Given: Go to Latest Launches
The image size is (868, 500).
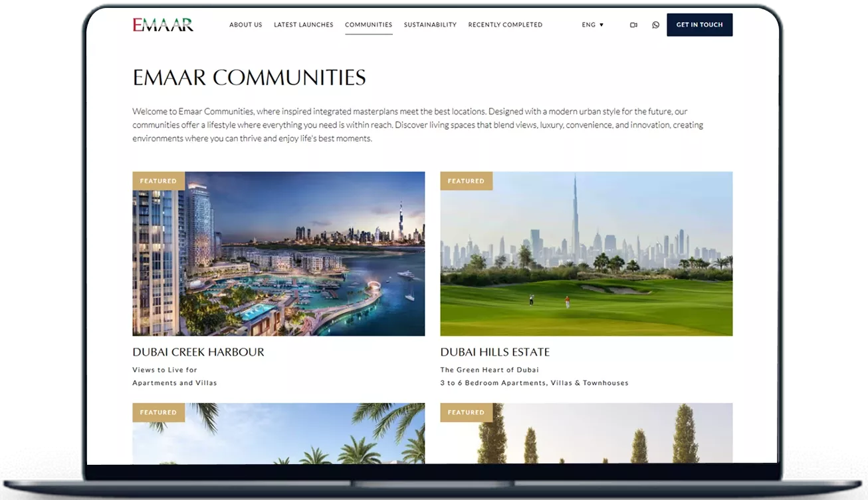Looking at the screenshot, I should coord(304,25).
